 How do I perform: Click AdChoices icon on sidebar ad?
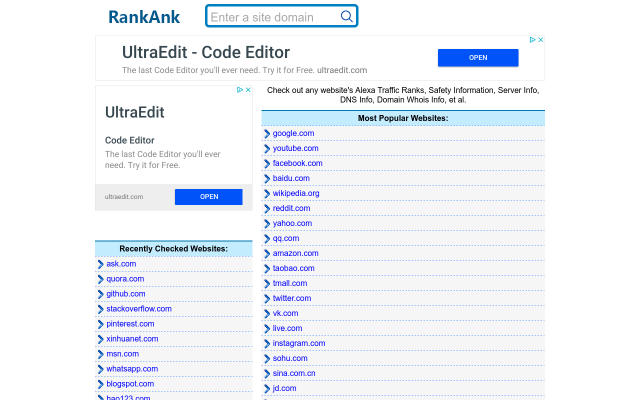pyautogui.click(x=240, y=90)
